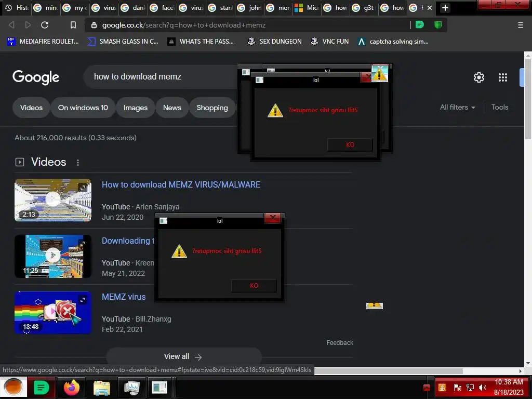Image resolution: width=532 pixels, height=399 pixels.
Task: Play the 18:48 MEMZ virus thumbnail
Action: coord(53,312)
